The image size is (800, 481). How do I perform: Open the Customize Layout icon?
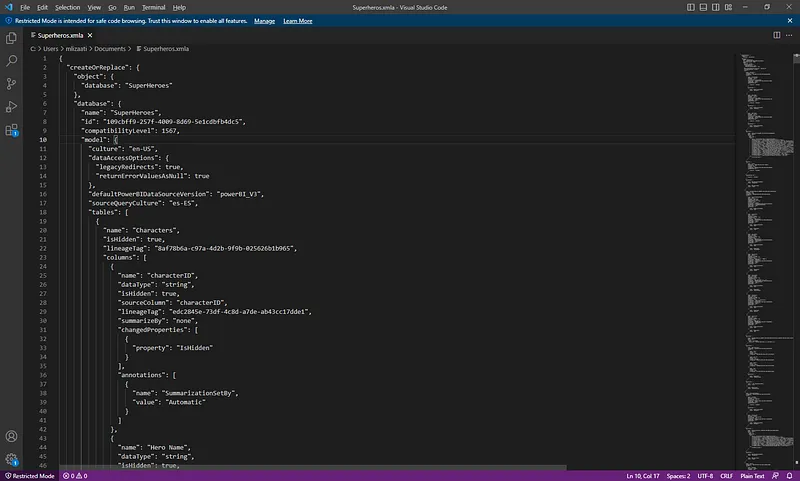click(729, 7)
